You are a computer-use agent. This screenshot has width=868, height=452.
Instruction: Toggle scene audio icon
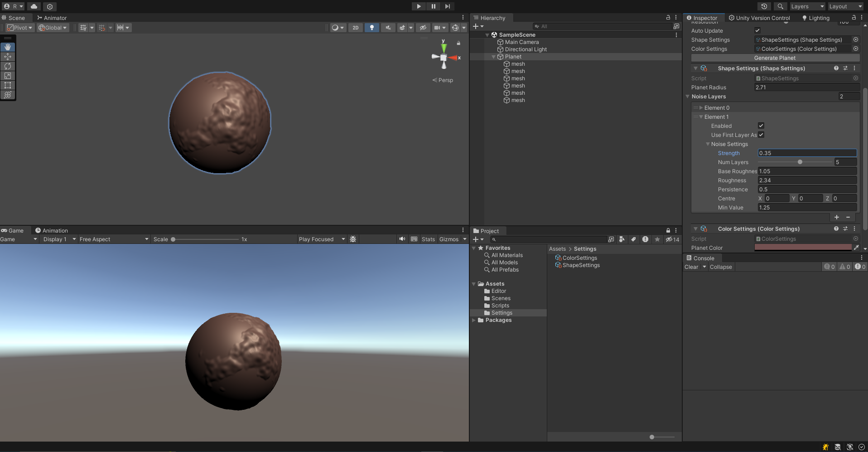coord(388,28)
